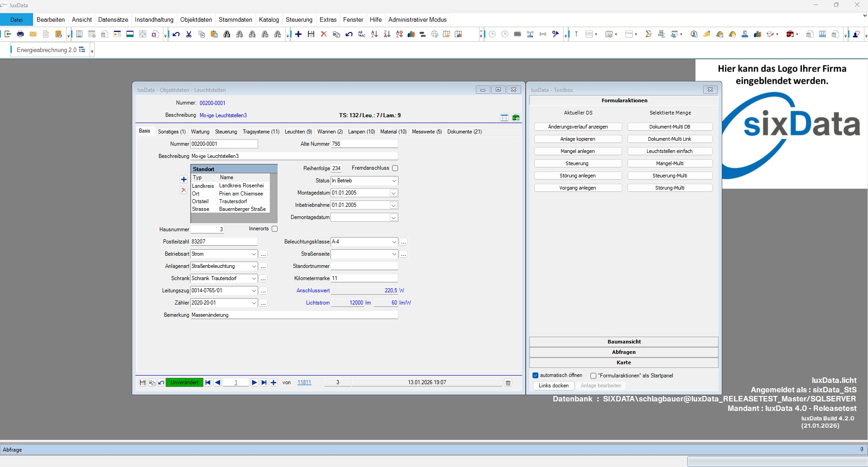This screenshot has width=868, height=467.
Task: Click the print icon in the toolbar
Action: tap(20, 34)
